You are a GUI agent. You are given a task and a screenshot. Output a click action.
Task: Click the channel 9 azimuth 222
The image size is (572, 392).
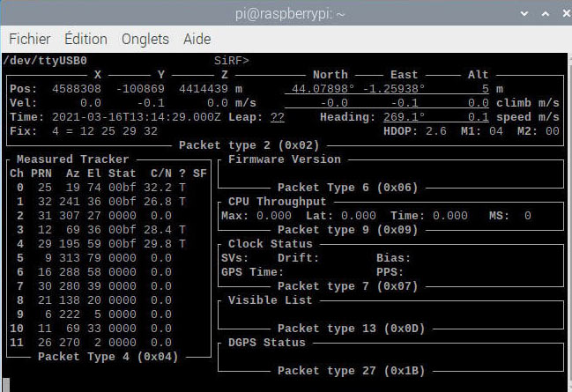click(x=70, y=314)
